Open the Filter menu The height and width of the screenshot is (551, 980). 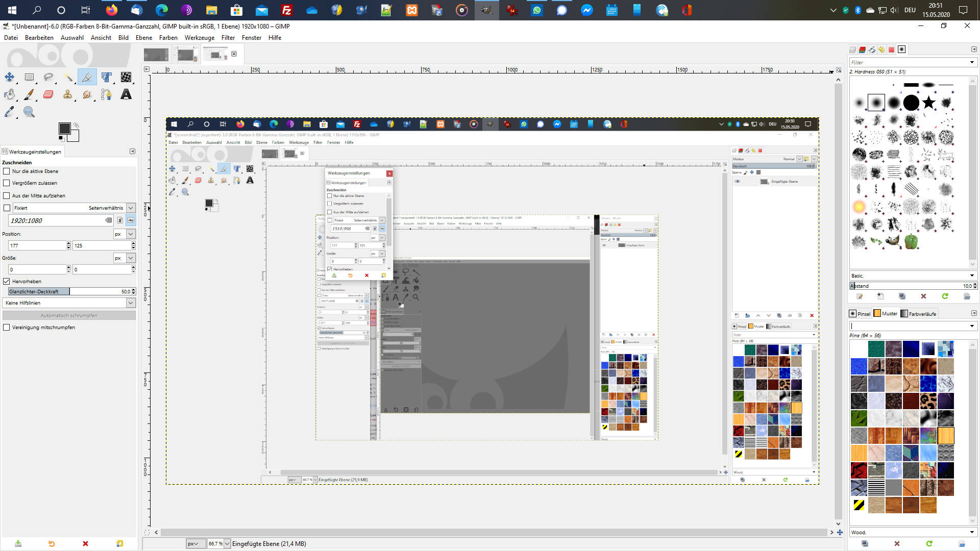coord(228,38)
